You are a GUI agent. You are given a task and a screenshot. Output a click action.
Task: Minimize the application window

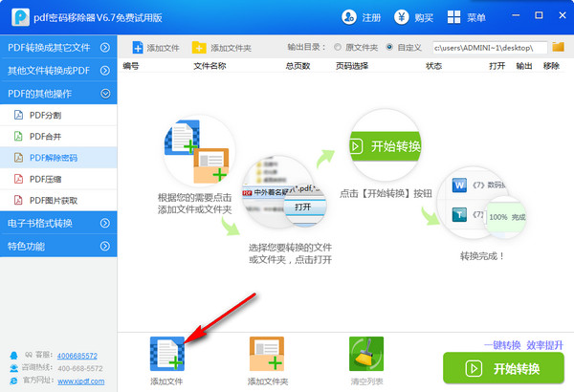(516, 15)
